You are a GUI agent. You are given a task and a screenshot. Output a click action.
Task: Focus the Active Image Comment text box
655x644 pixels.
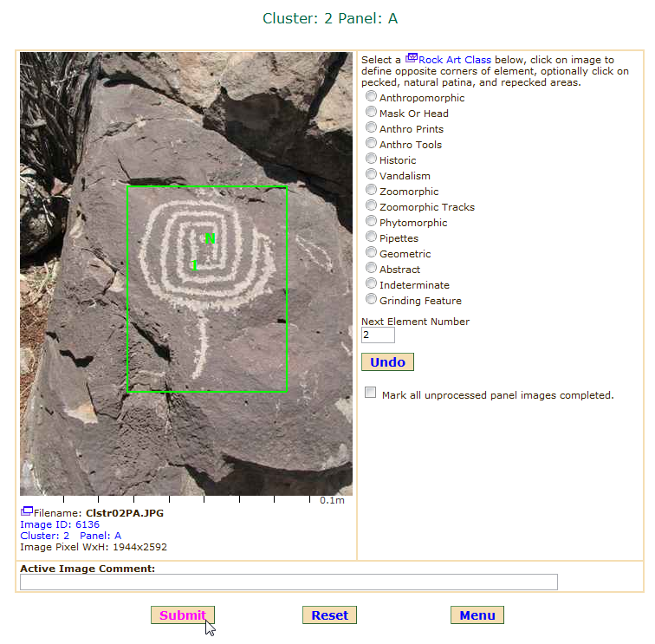coord(289,582)
